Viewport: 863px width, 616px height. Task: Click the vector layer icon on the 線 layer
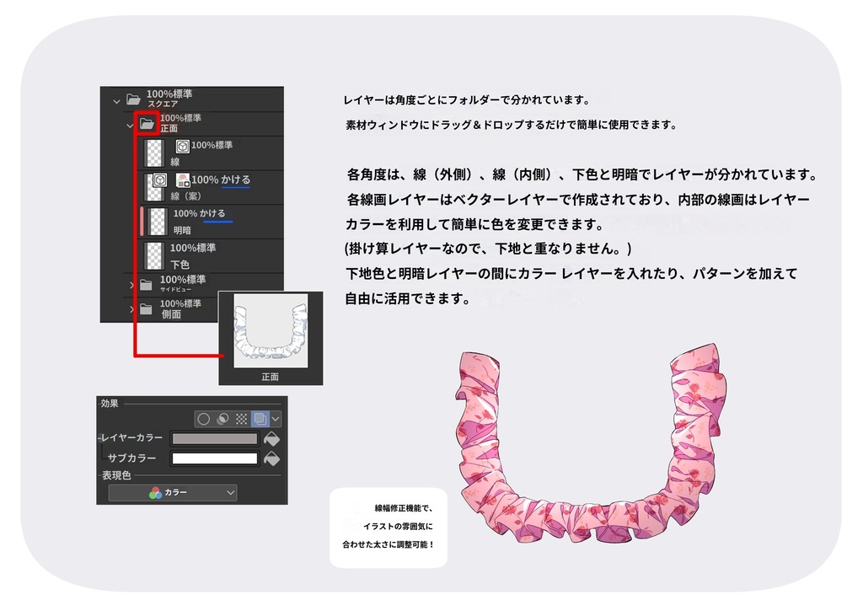(181, 147)
